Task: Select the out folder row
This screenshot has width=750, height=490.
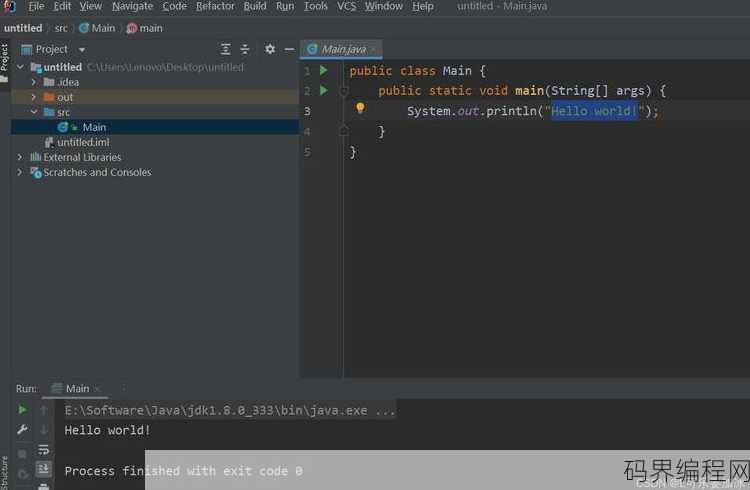Action: [x=155, y=97]
